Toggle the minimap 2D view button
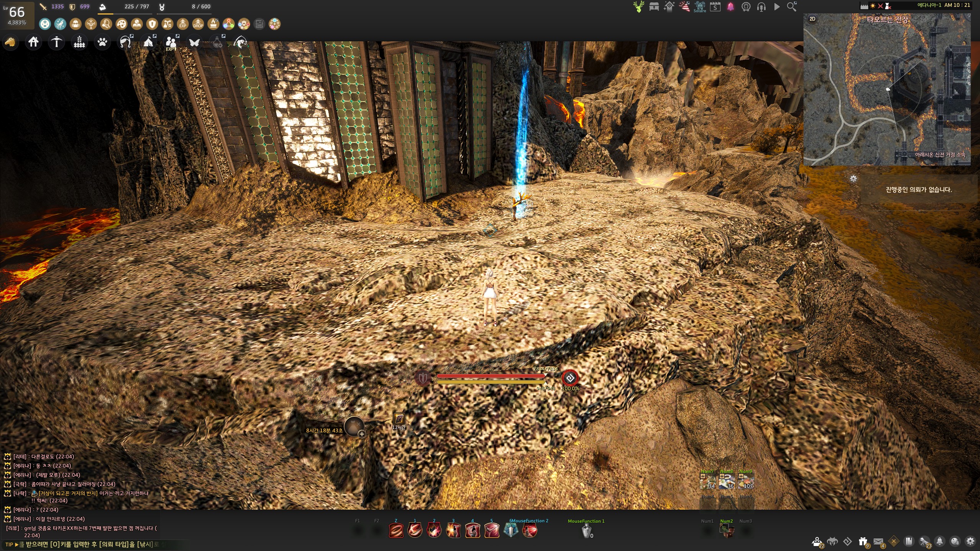This screenshot has height=551, width=980. [x=812, y=19]
